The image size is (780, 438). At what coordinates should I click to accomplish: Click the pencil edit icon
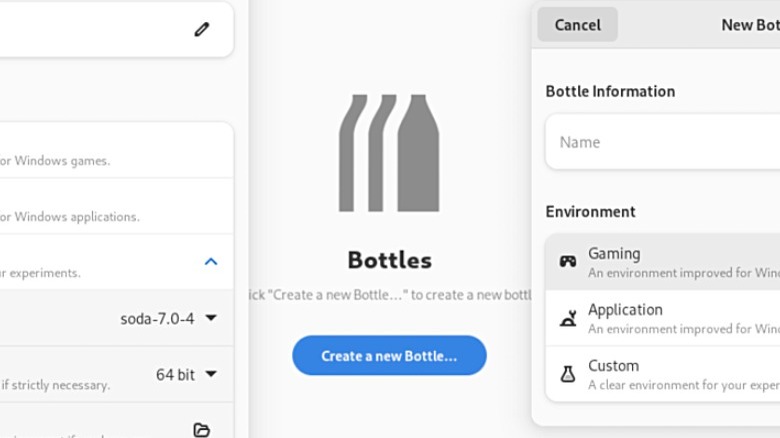pyautogui.click(x=202, y=29)
